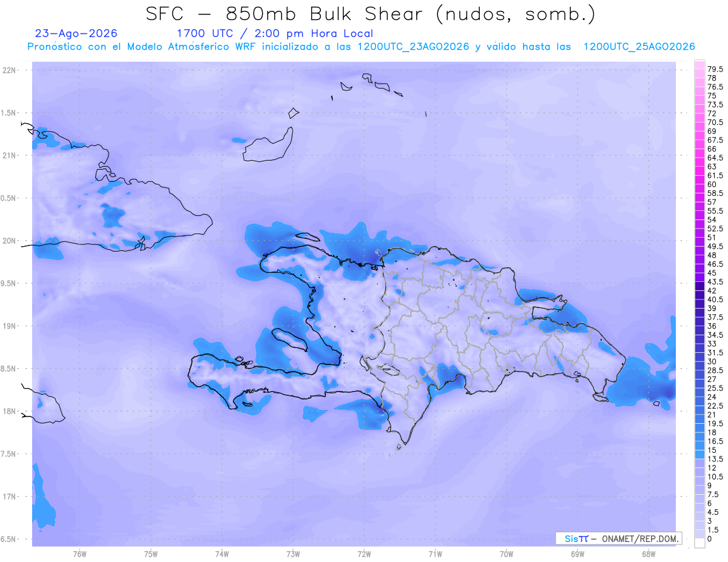This screenshot has width=728, height=562.
Task: Click the "21N" latitude axis label
Action: (10, 155)
